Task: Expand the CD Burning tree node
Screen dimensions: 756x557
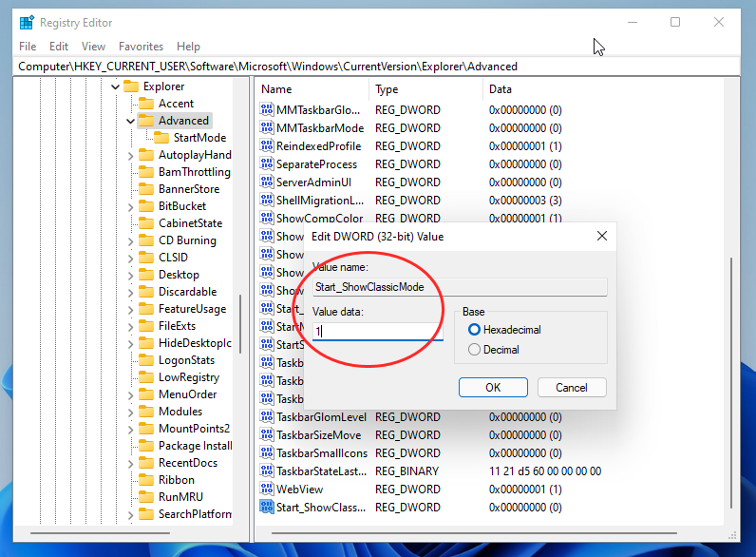Action: click(130, 241)
